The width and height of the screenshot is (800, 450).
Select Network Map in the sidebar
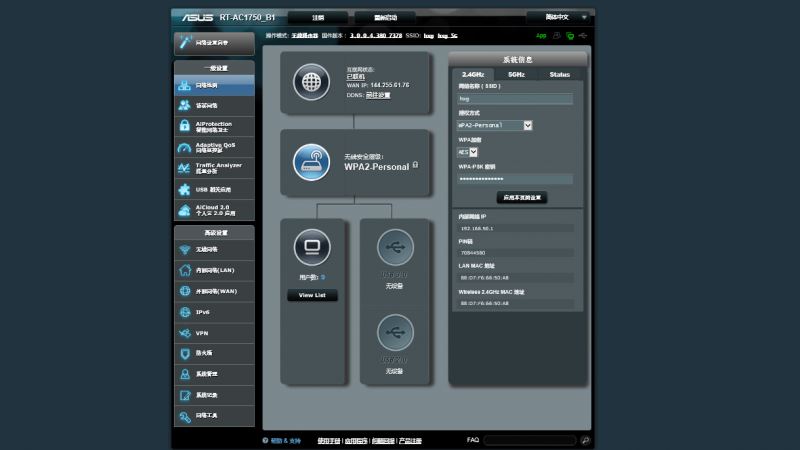click(x=214, y=85)
